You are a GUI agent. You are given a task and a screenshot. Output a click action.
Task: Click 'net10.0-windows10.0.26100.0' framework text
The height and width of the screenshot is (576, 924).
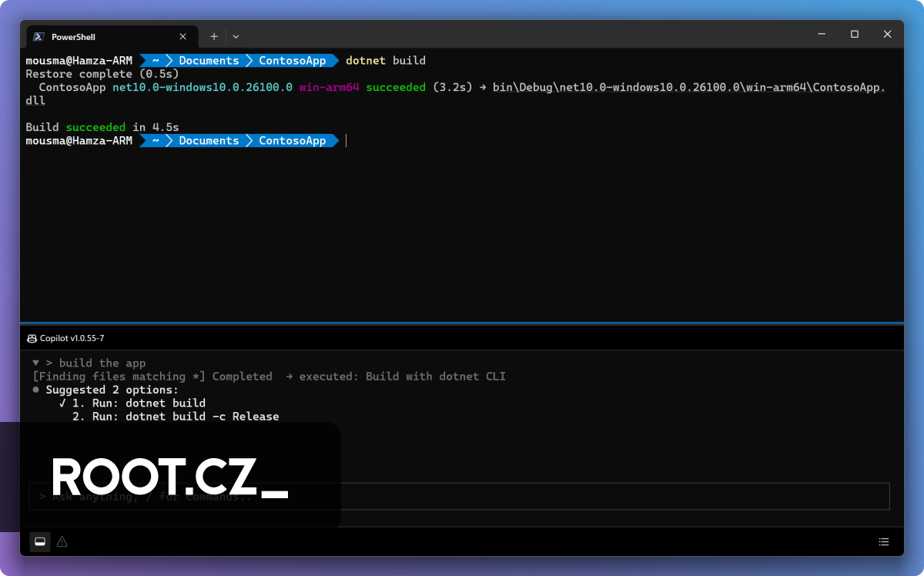[x=203, y=87]
